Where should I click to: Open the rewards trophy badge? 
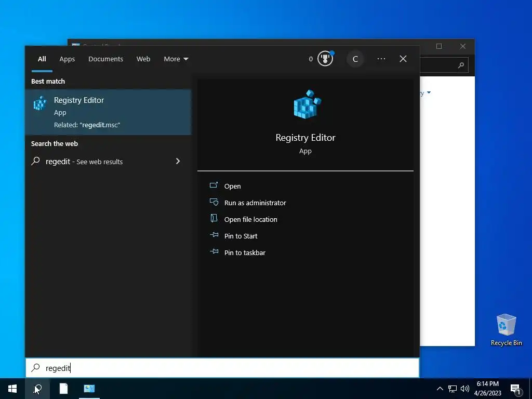click(325, 58)
